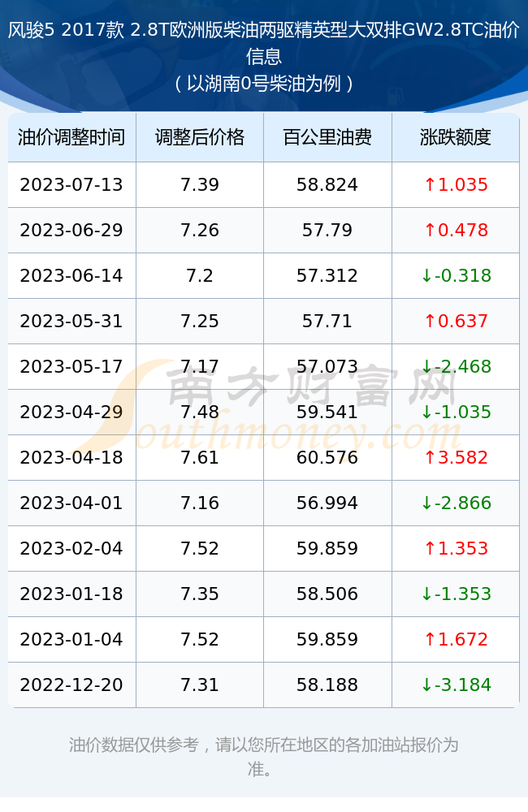Click the green down arrow beside -2.866
Screen dimensions: 528x812
[426, 503]
